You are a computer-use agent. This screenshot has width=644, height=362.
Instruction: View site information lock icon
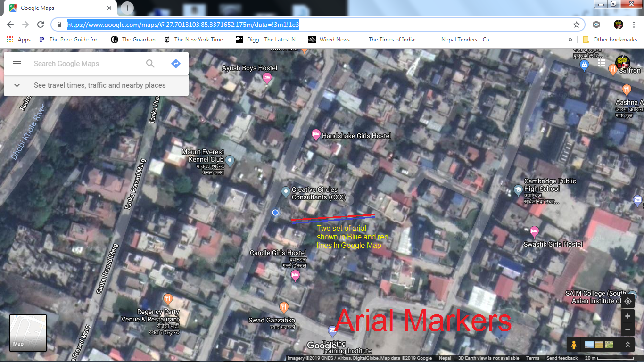pos(59,25)
